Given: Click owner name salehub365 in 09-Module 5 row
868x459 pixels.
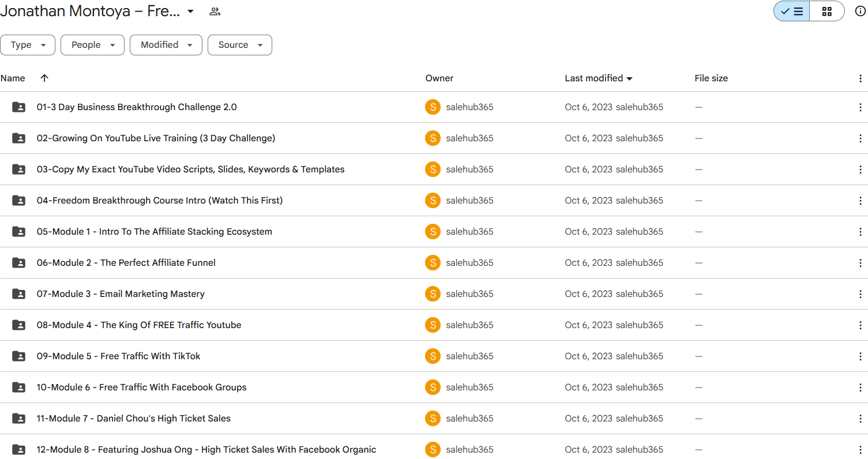Looking at the screenshot, I should click(x=469, y=356).
